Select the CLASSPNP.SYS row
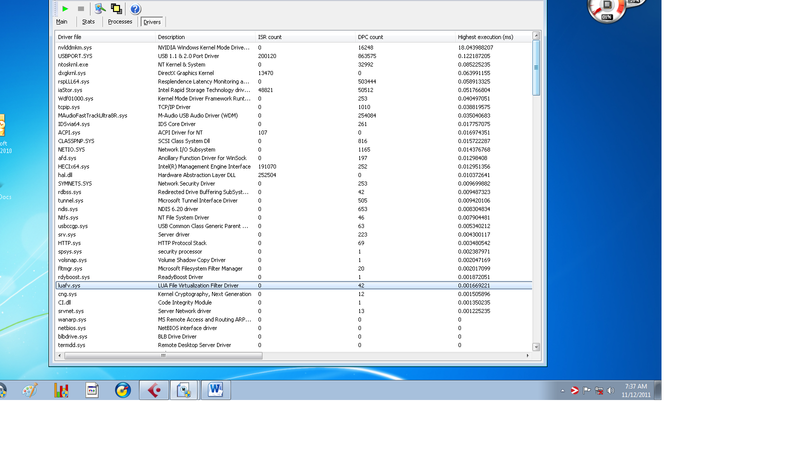The width and height of the screenshot is (800, 450). (x=293, y=141)
